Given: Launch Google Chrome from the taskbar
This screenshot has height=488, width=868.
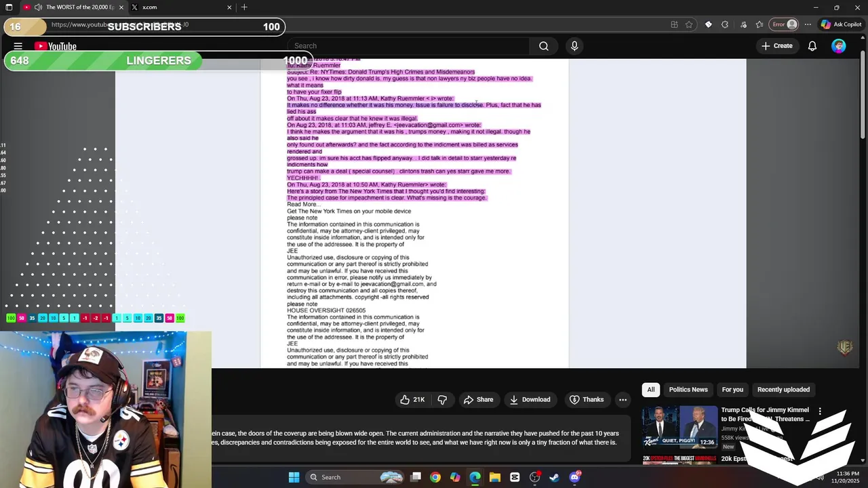Looking at the screenshot, I should pyautogui.click(x=435, y=477).
